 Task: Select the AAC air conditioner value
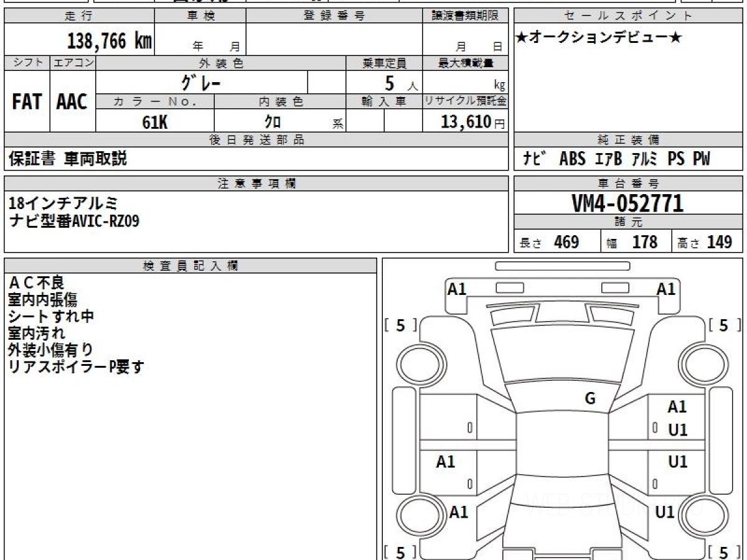73,102
